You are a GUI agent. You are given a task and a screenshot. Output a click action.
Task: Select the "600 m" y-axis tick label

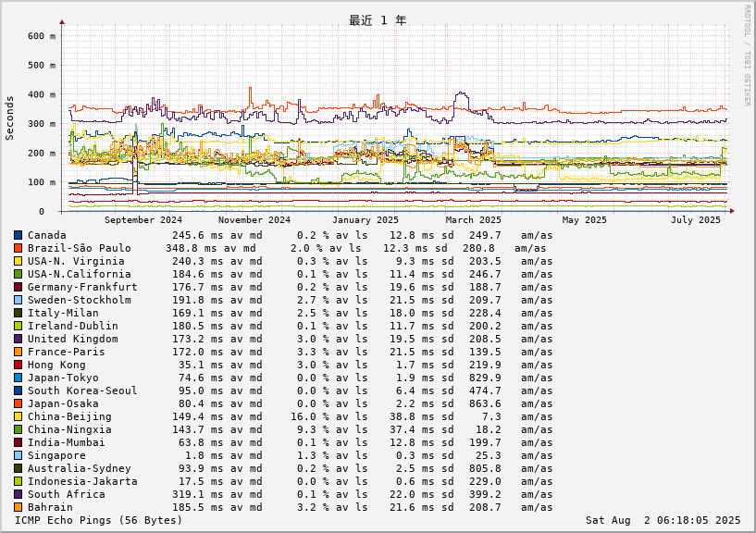pyautogui.click(x=42, y=36)
